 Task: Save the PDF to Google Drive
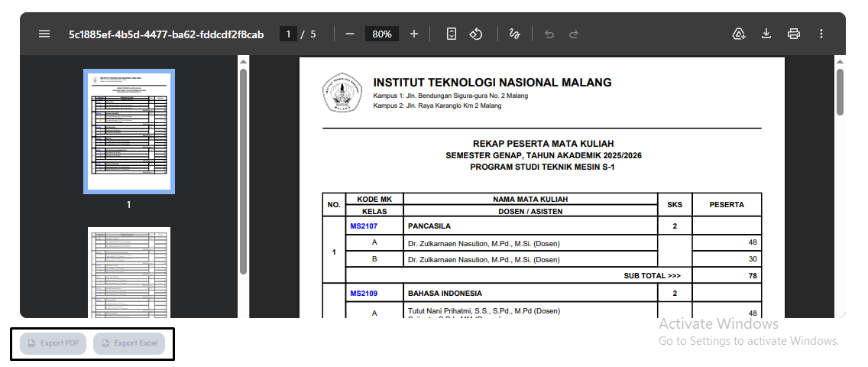point(738,34)
